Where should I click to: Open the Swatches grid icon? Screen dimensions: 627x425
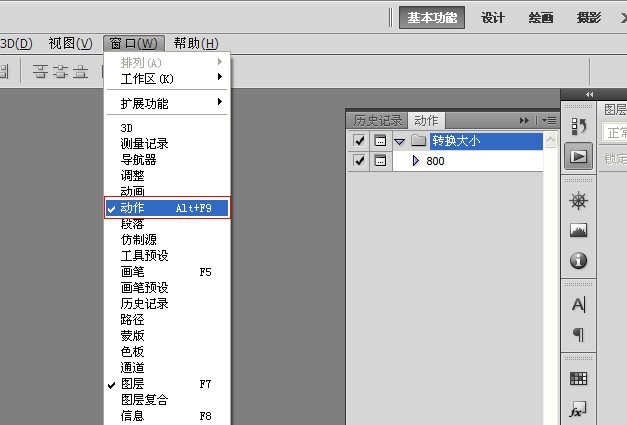(x=578, y=379)
